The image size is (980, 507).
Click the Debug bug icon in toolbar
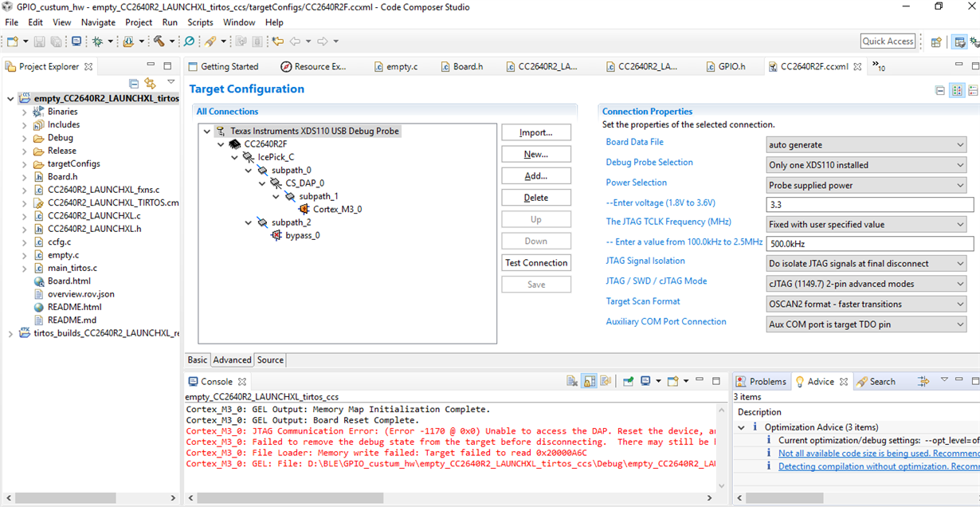[97, 41]
